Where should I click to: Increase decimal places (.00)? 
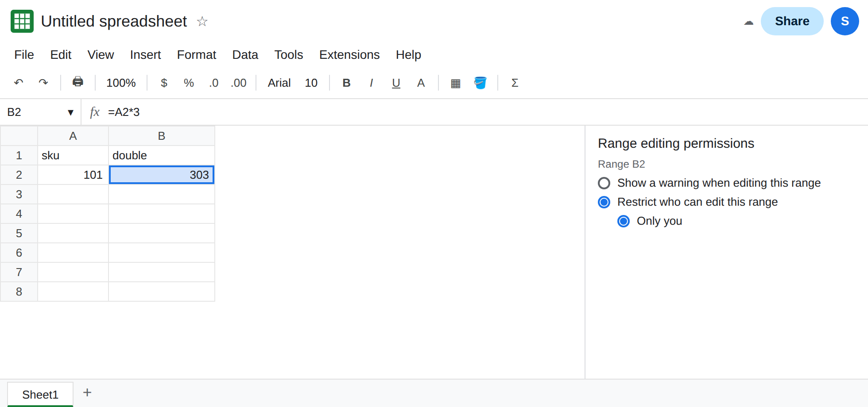click(x=239, y=83)
